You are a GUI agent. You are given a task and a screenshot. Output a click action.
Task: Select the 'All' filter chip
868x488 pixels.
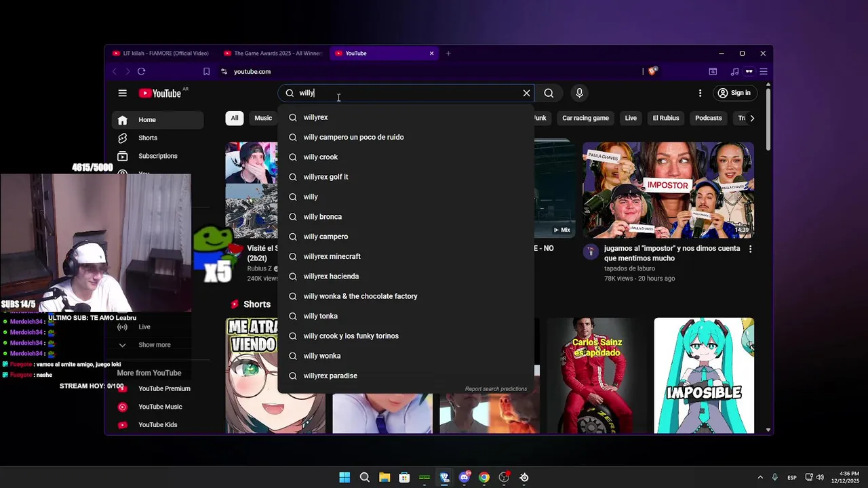[235, 118]
